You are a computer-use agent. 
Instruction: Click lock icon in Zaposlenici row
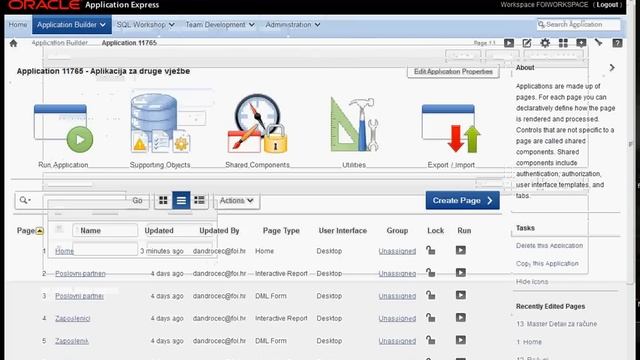(431, 318)
